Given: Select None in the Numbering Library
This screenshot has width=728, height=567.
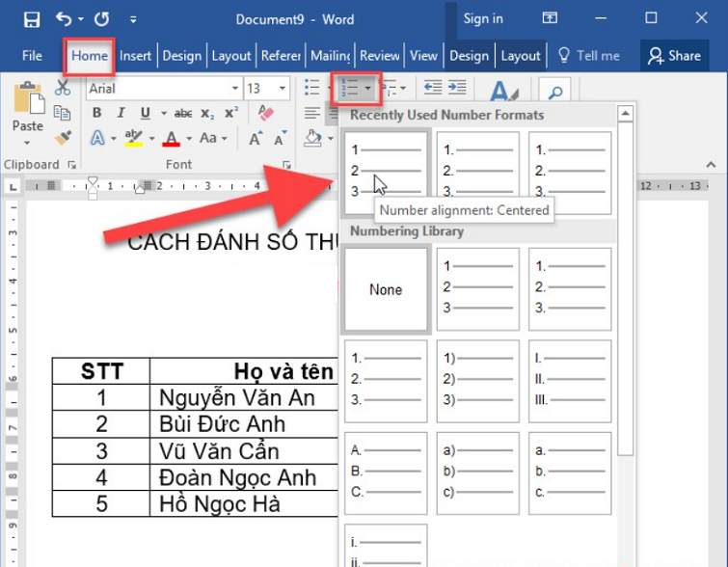Looking at the screenshot, I should [x=386, y=289].
